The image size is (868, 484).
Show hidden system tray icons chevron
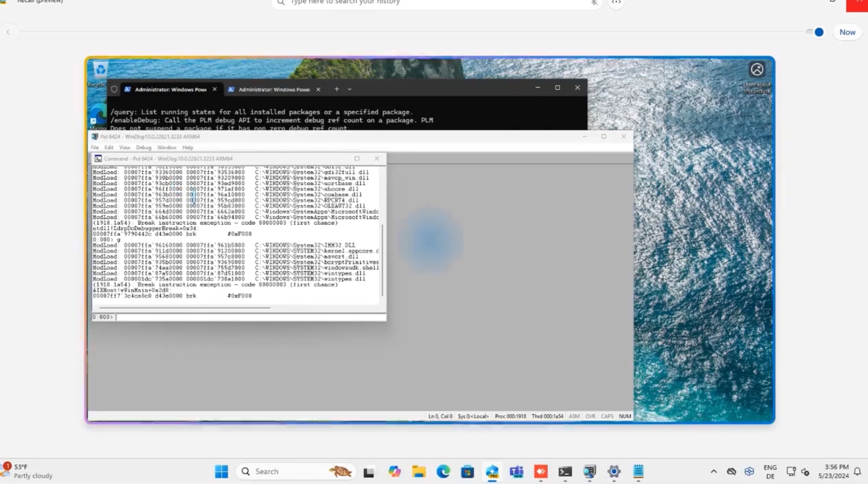tap(714, 472)
